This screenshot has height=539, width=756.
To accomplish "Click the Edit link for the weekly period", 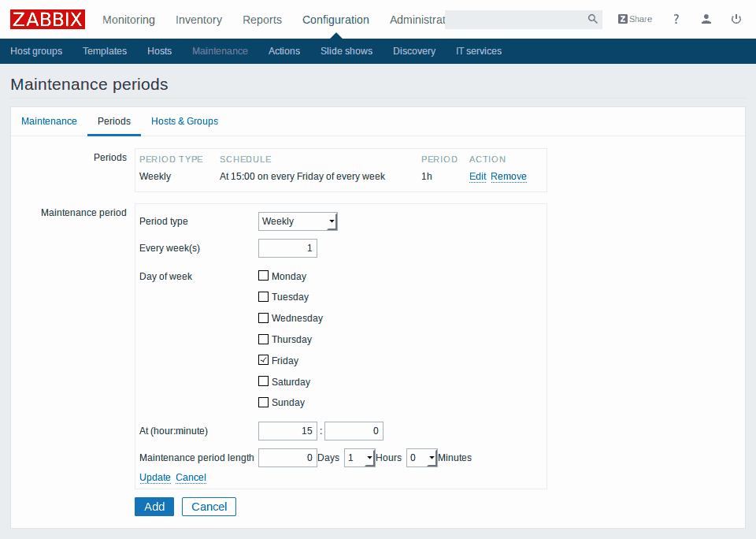I will [x=477, y=177].
